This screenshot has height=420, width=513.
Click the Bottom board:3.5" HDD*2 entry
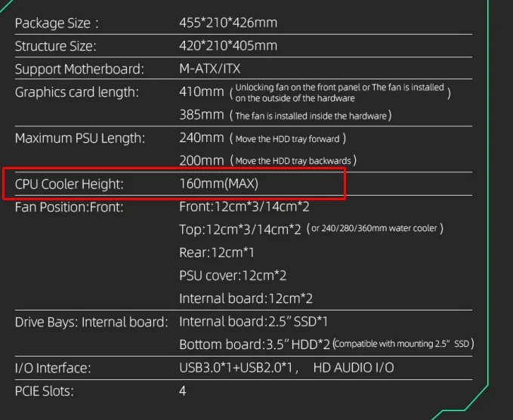coord(255,344)
